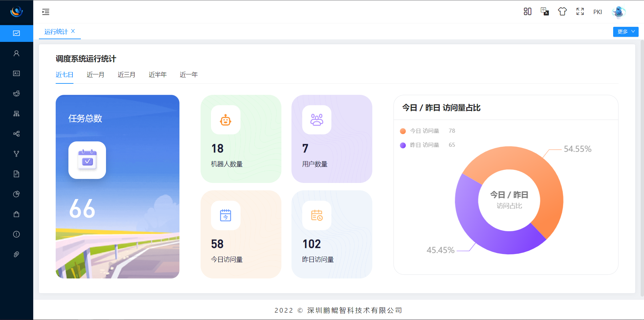Open theme settings via the shirt icon
644x320 pixels.
(562, 12)
